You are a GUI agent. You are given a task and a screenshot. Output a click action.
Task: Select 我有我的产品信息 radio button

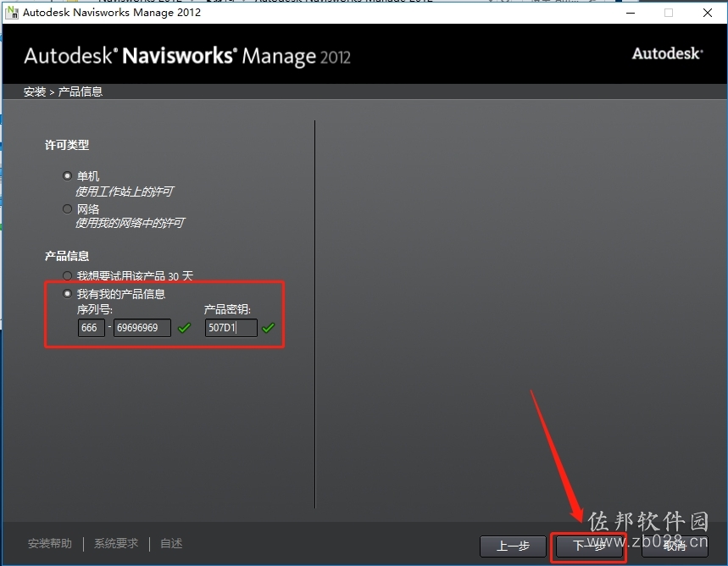click(x=67, y=293)
